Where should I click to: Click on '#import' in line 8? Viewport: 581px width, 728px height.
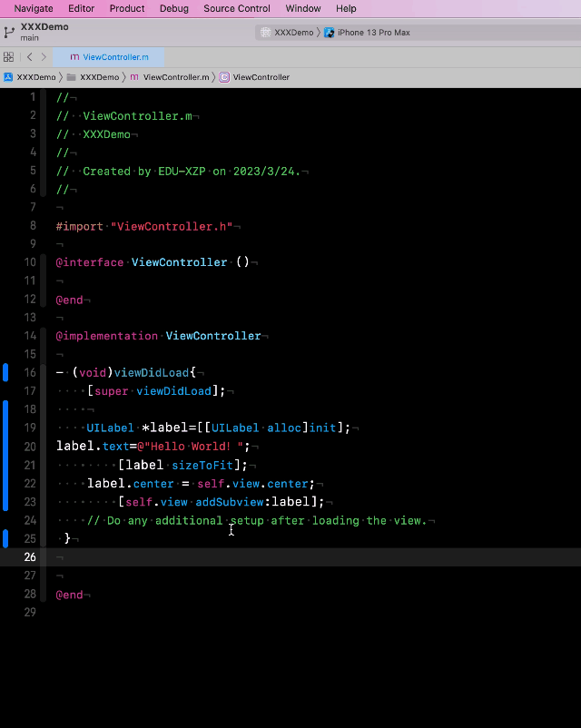(79, 227)
